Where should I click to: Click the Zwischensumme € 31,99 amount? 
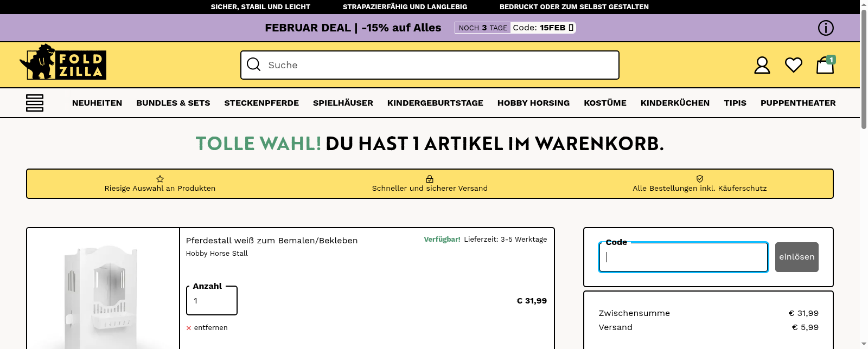click(x=803, y=313)
